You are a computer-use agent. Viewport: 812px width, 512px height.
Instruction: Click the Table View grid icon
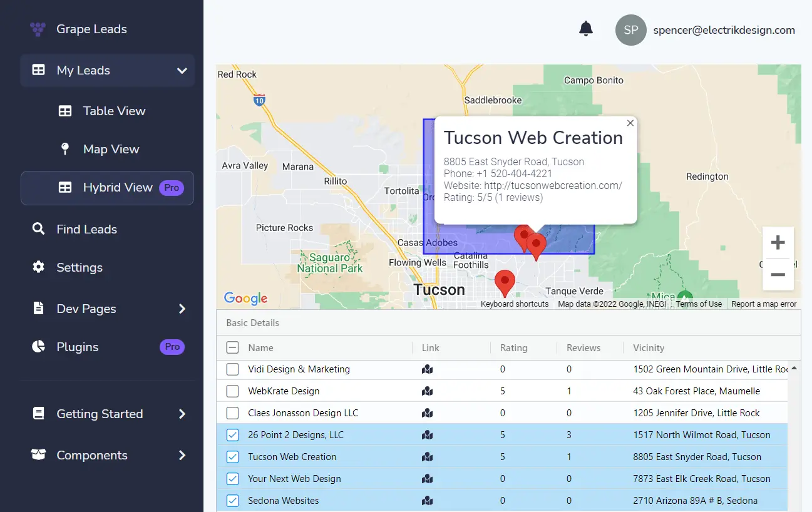click(x=65, y=111)
